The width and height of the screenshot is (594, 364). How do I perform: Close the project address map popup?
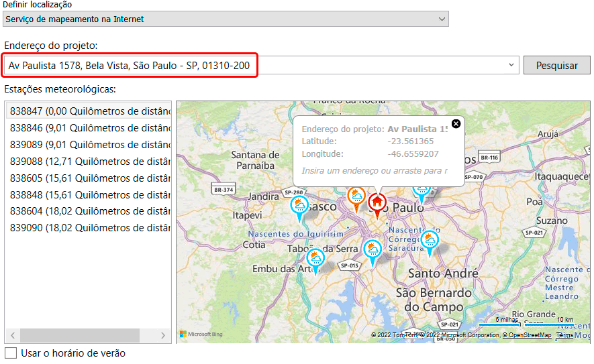[x=456, y=123]
